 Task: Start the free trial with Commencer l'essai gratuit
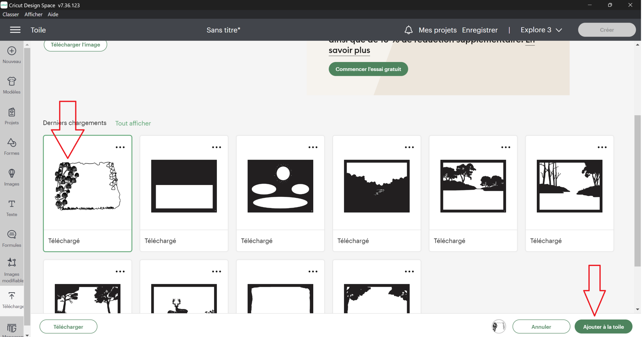[x=368, y=69]
